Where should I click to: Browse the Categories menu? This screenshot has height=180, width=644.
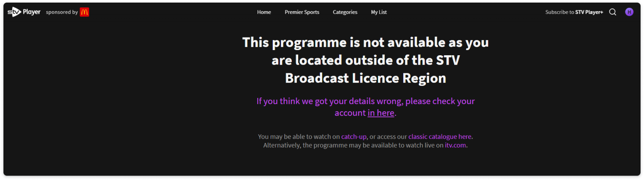click(345, 12)
